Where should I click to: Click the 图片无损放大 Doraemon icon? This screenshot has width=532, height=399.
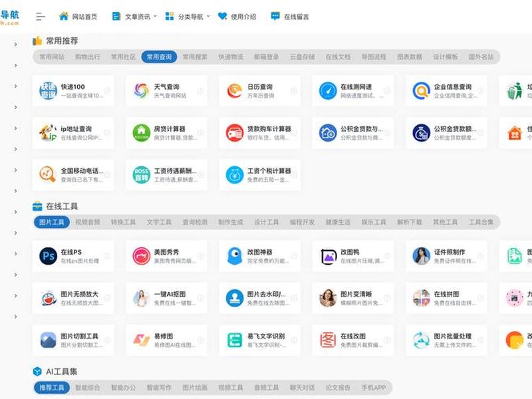coord(48,298)
